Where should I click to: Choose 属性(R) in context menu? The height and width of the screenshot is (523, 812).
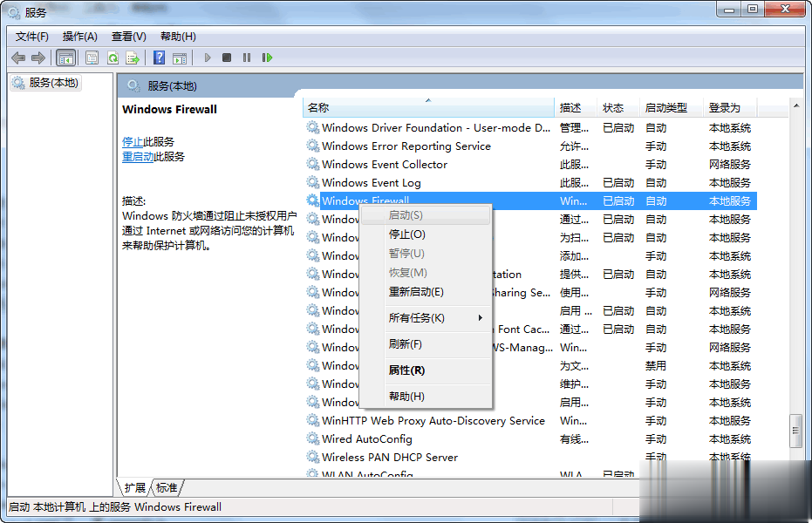point(426,370)
